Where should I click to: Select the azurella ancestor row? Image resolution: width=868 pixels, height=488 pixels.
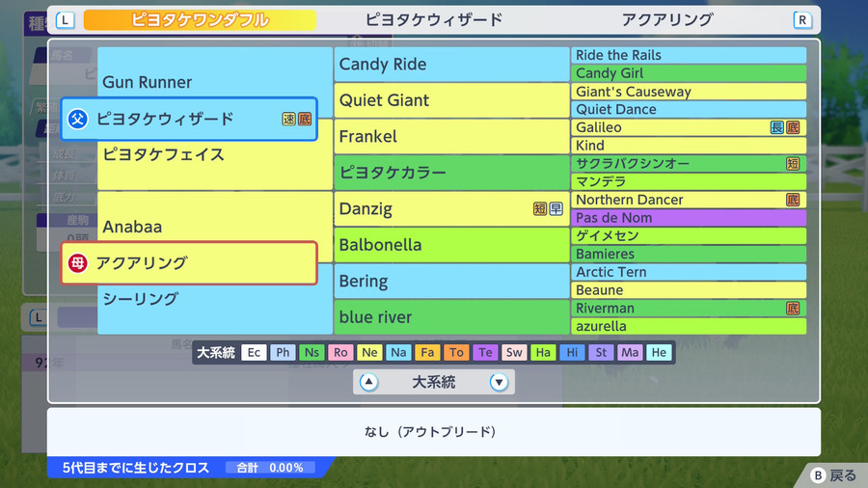tap(689, 326)
